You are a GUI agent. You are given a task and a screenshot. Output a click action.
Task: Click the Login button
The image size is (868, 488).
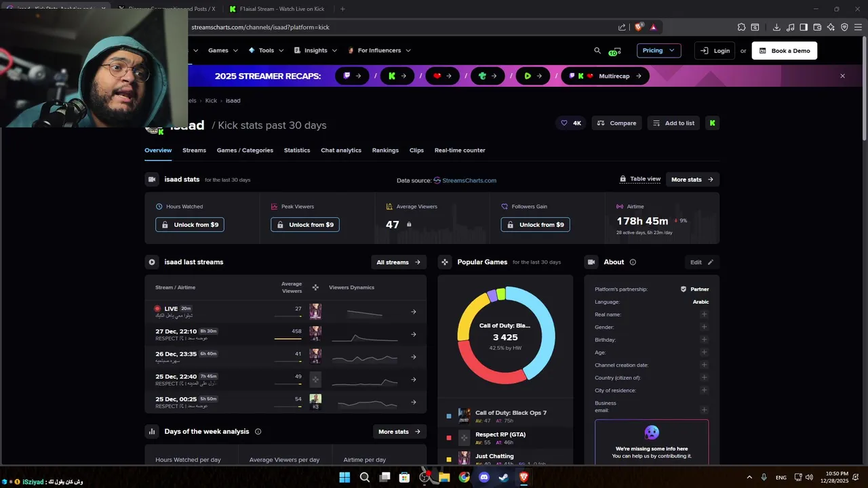715,50
